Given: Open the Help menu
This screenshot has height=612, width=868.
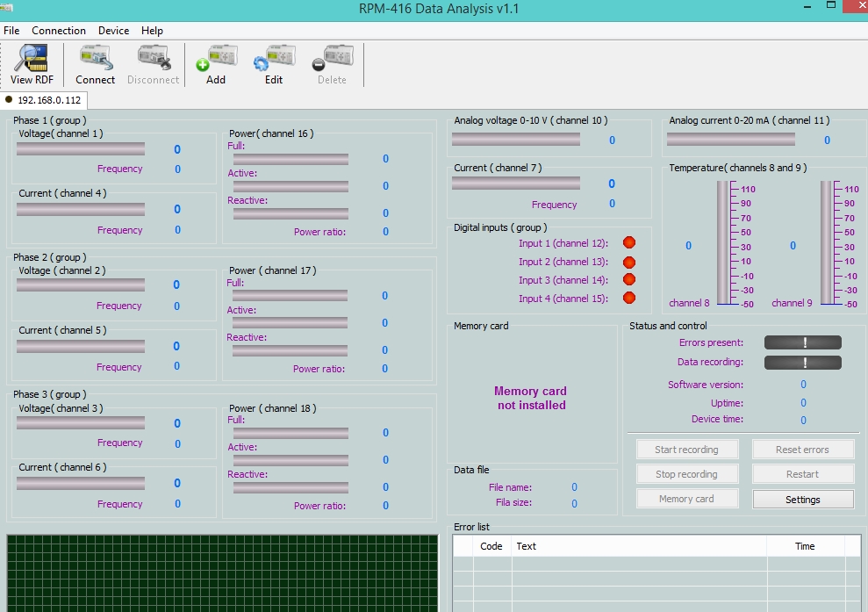Looking at the screenshot, I should pyautogui.click(x=152, y=31).
